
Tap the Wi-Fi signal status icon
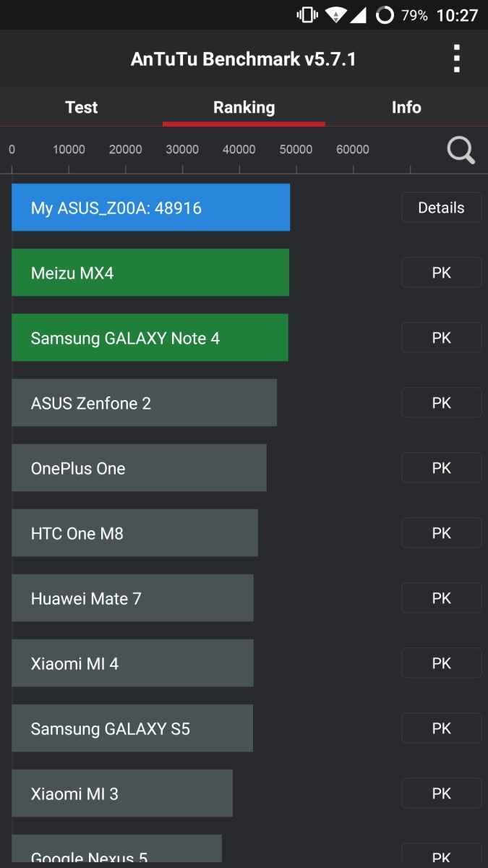click(335, 15)
